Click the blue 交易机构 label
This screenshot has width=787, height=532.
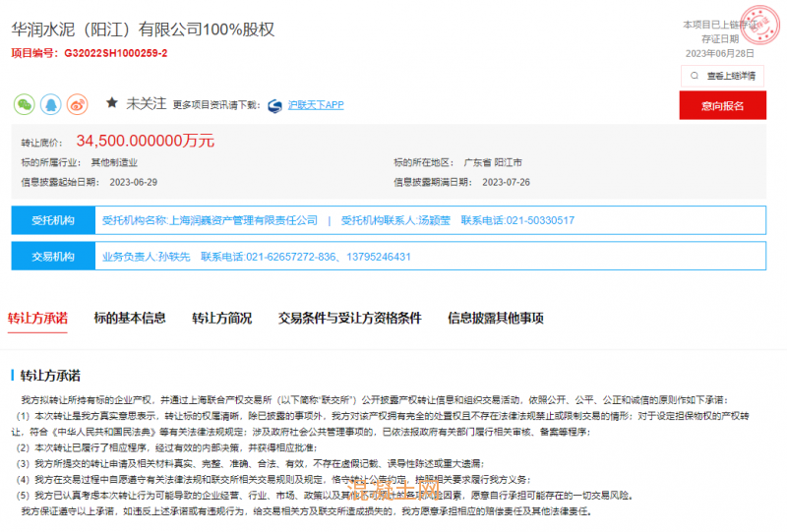click(x=52, y=257)
